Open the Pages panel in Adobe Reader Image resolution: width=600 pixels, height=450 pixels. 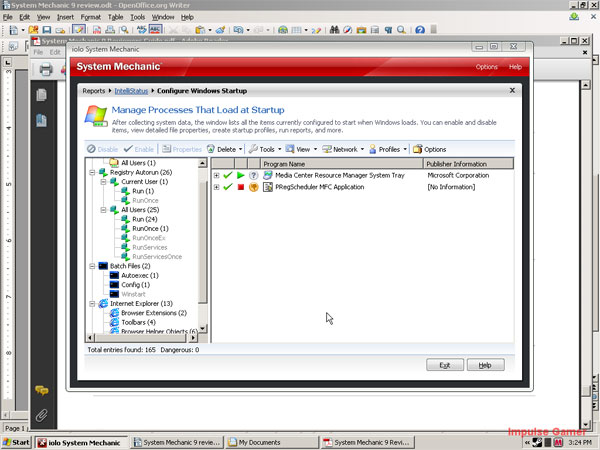41,95
